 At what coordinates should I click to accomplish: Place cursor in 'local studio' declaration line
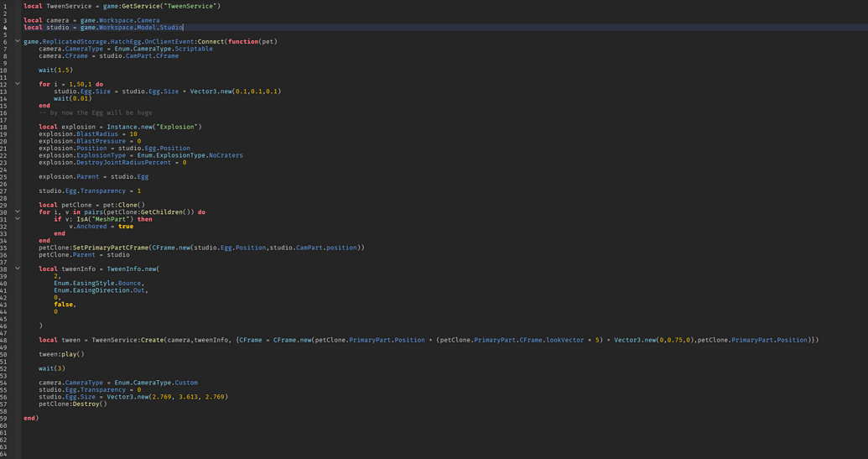click(x=103, y=27)
